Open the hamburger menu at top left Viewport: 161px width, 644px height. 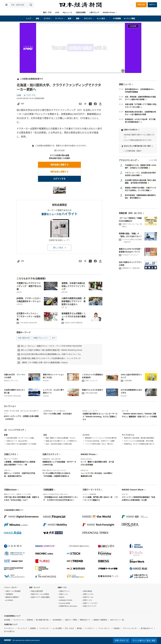pos(6,5)
